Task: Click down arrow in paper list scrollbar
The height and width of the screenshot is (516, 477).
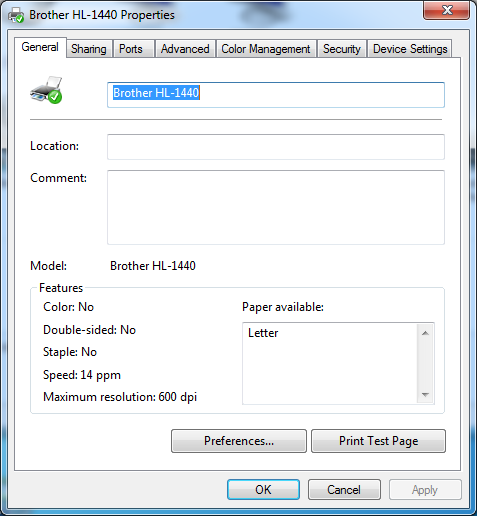Action: [x=425, y=395]
